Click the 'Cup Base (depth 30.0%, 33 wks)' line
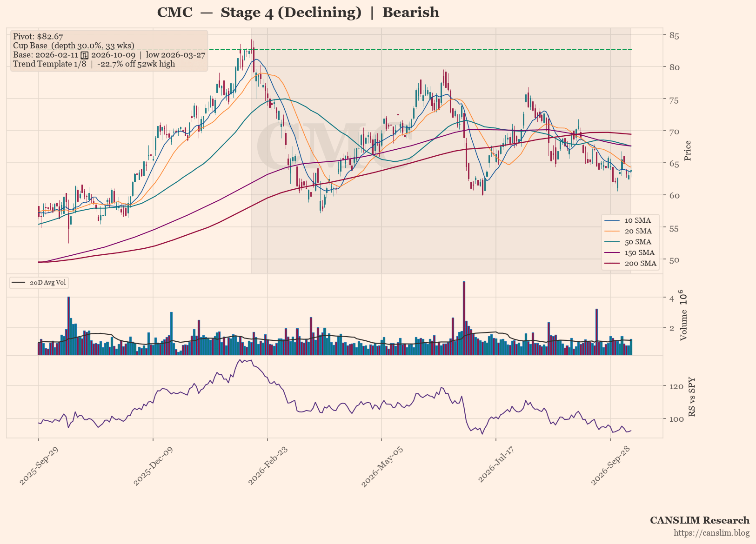The image size is (756, 544). click(x=74, y=46)
